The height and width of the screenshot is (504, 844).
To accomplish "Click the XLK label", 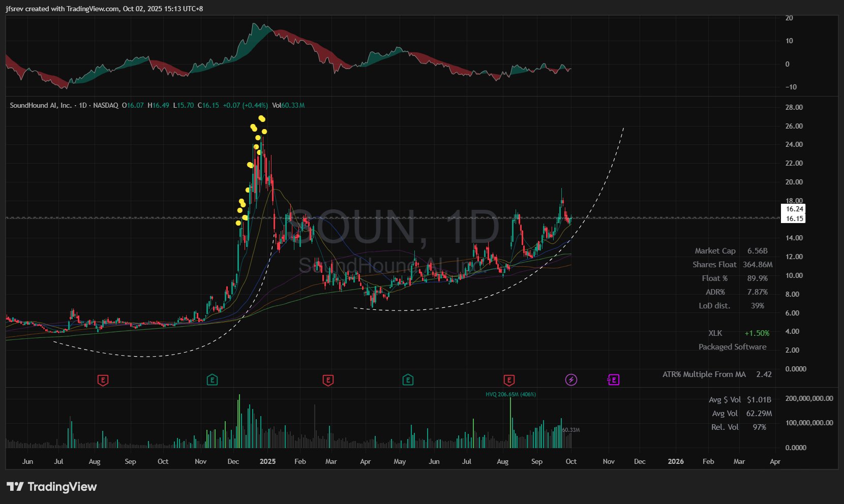I will coord(715,333).
